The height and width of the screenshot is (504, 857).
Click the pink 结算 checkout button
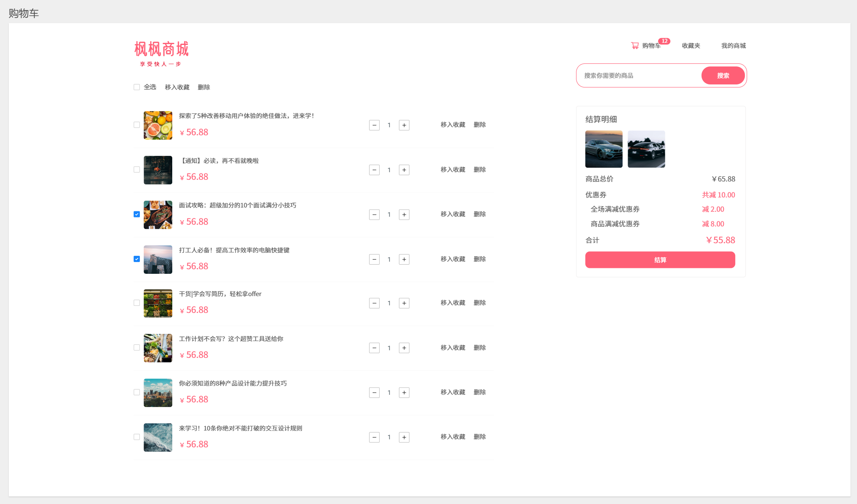[660, 260]
